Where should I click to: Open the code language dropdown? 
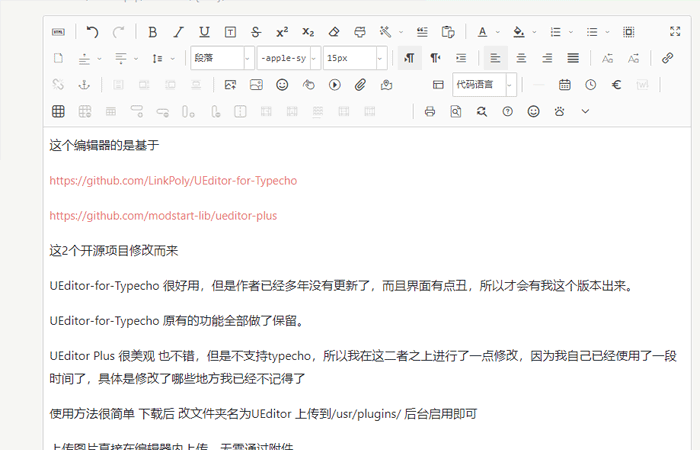[485, 85]
